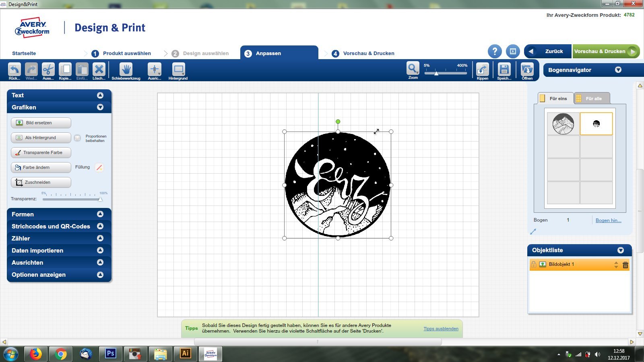This screenshot has width=644, height=362.
Task: Select first label thumbnail in Bogennavigator
Action: [x=563, y=123]
